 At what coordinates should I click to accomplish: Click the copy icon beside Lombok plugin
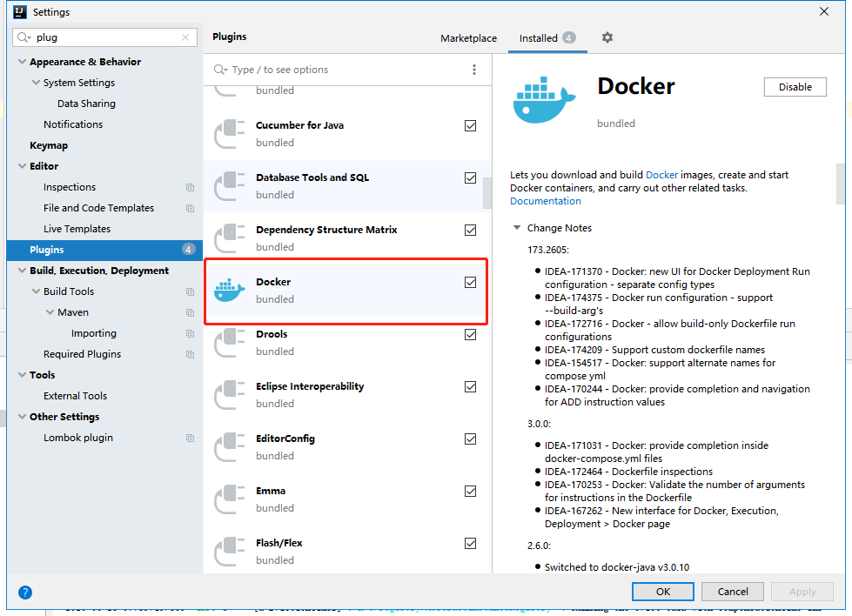point(191,438)
